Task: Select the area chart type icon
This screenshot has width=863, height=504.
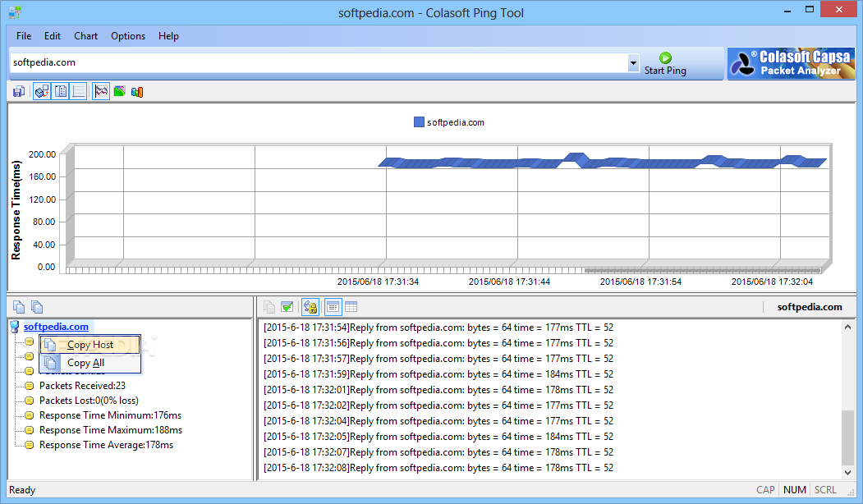Action: click(119, 91)
